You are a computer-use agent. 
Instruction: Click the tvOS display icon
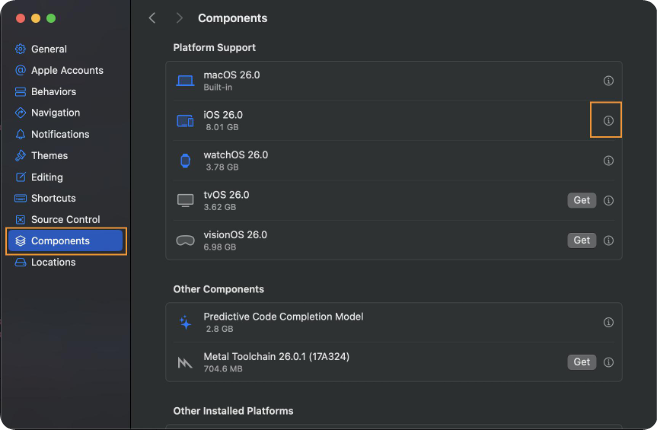[185, 201]
